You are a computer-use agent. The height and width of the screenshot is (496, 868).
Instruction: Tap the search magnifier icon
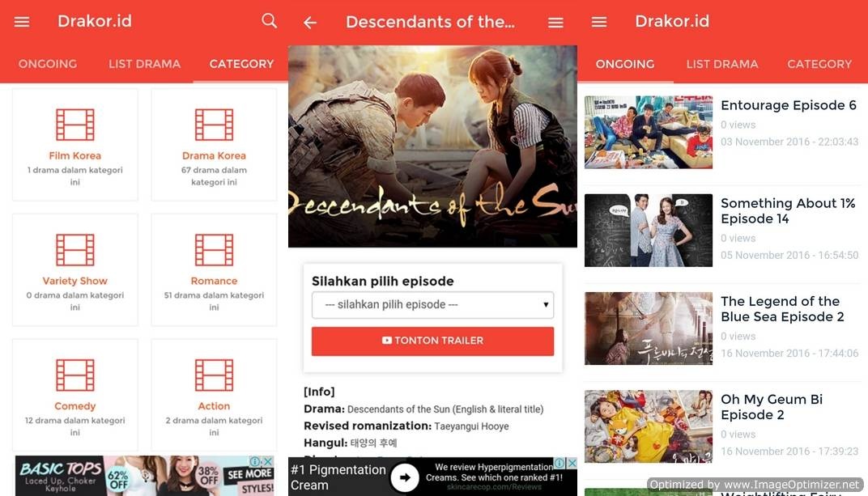(269, 21)
